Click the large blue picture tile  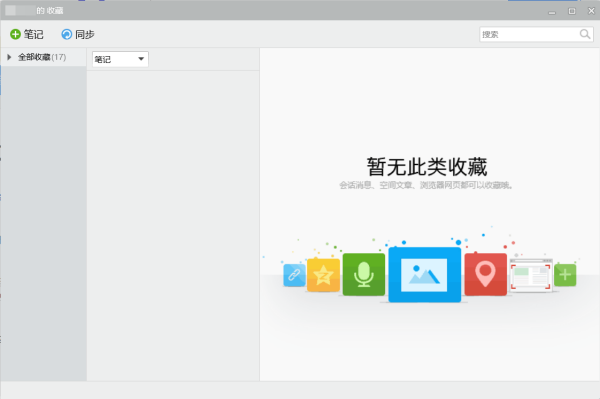(425, 275)
